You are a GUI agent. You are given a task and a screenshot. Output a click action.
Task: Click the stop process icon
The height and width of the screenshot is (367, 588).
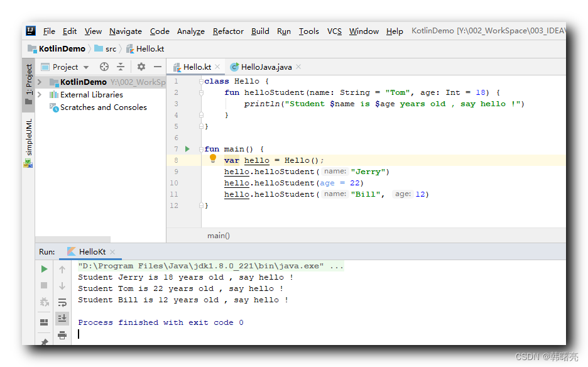coord(44,285)
